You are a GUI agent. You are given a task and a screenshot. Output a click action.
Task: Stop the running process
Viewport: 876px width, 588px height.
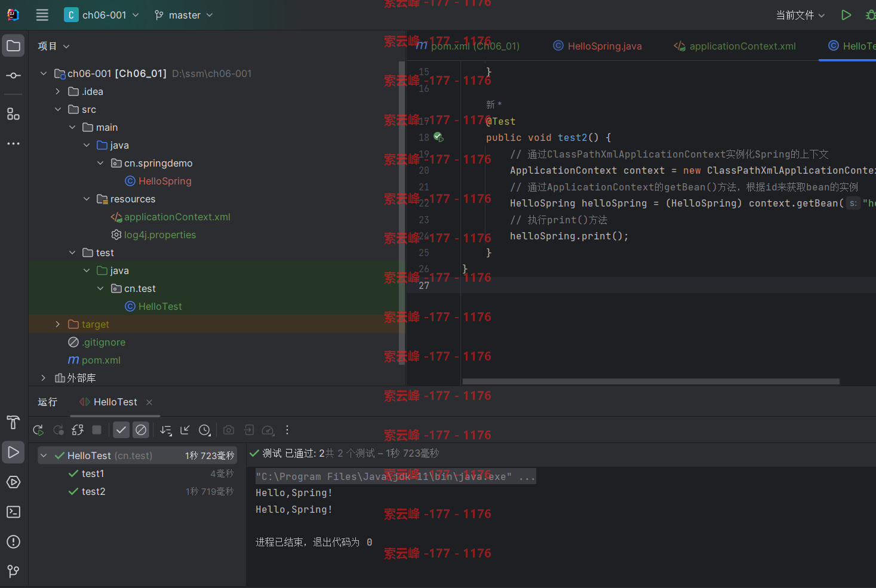(x=97, y=430)
